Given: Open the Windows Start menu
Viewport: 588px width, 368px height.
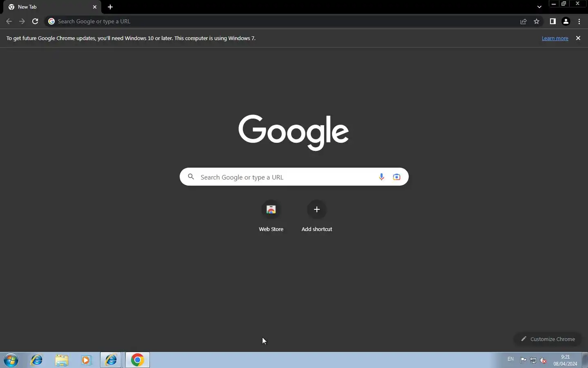Looking at the screenshot, I should point(11,360).
